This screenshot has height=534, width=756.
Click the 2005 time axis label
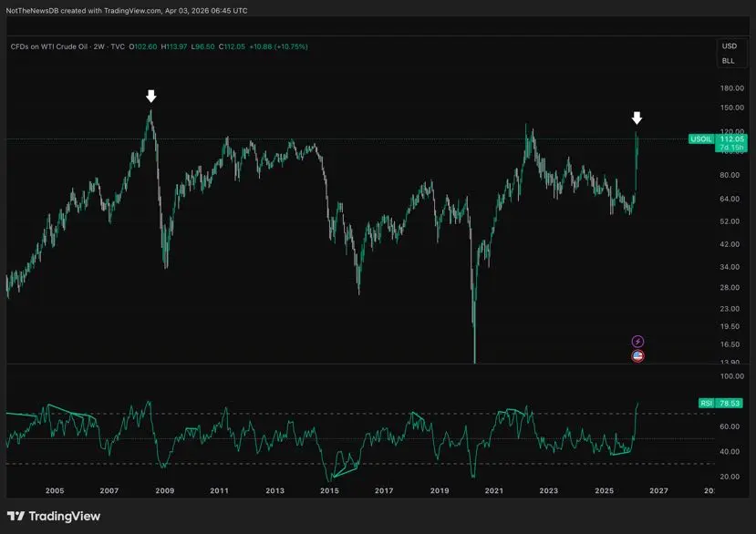[x=55, y=490]
